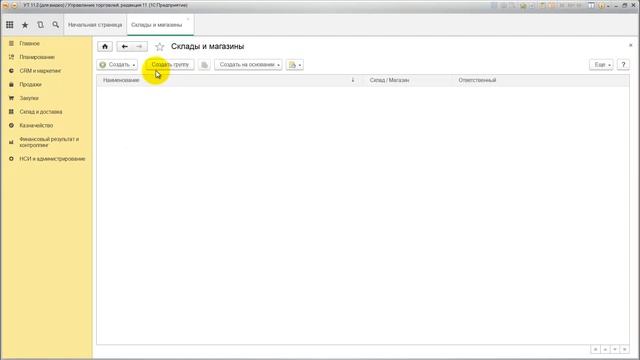This screenshot has height=360, width=640.
Task: Open the Казначейство section
Action: pos(36,125)
